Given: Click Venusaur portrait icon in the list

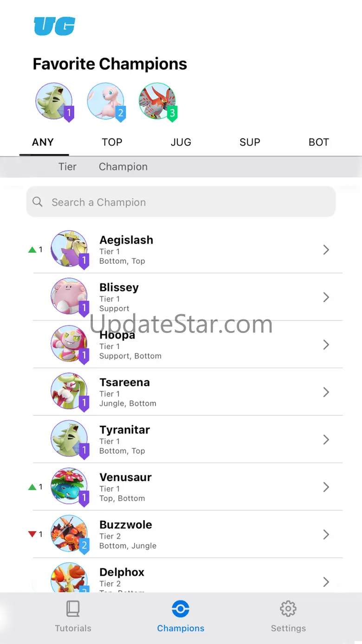Looking at the screenshot, I should pyautogui.click(x=69, y=486).
